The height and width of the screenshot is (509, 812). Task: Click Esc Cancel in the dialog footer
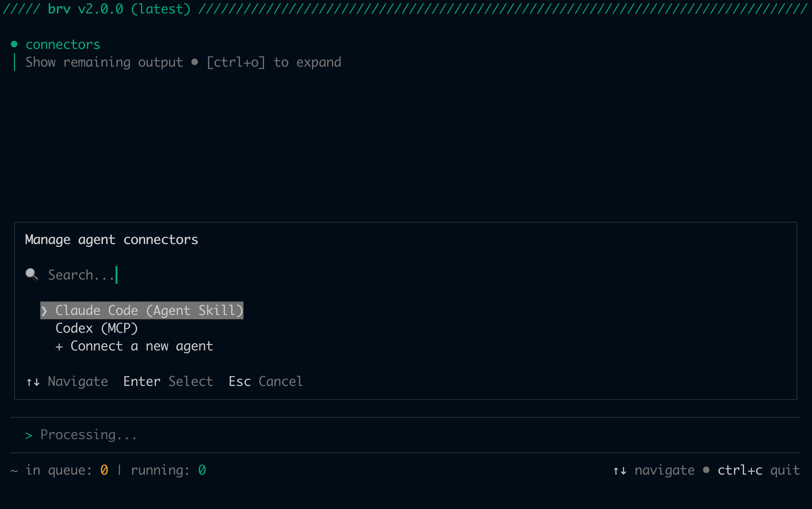(x=265, y=381)
